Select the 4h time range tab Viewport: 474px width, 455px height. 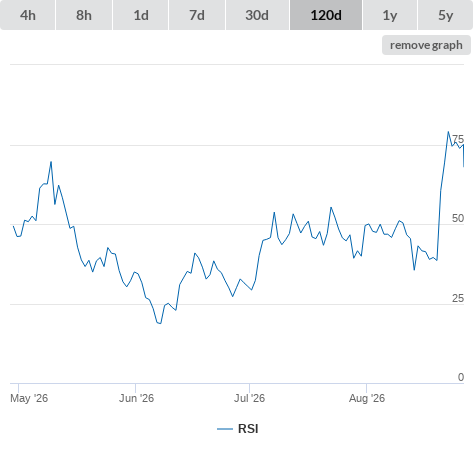click(28, 15)
